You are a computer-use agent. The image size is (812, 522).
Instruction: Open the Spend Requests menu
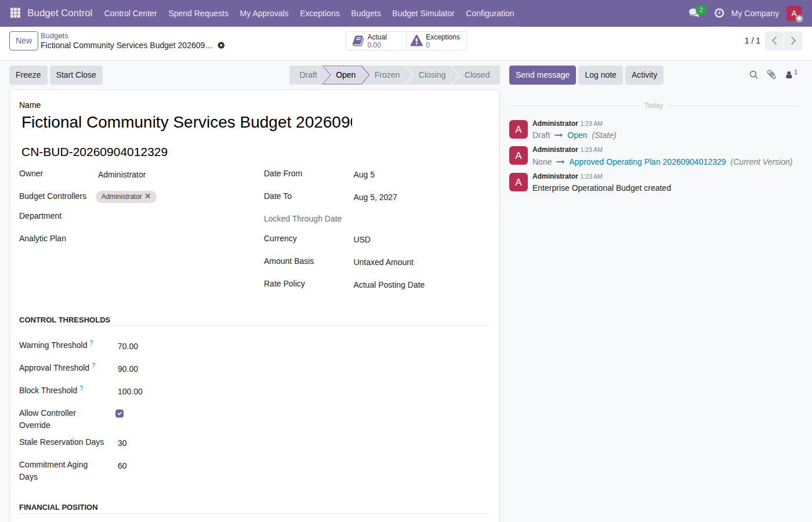click(x=198, y=13)
